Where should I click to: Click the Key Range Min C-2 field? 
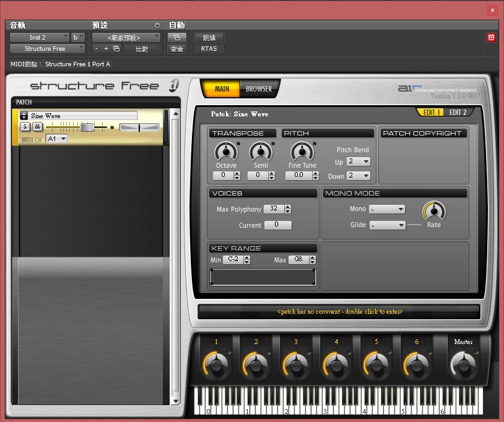click(233, 259)
